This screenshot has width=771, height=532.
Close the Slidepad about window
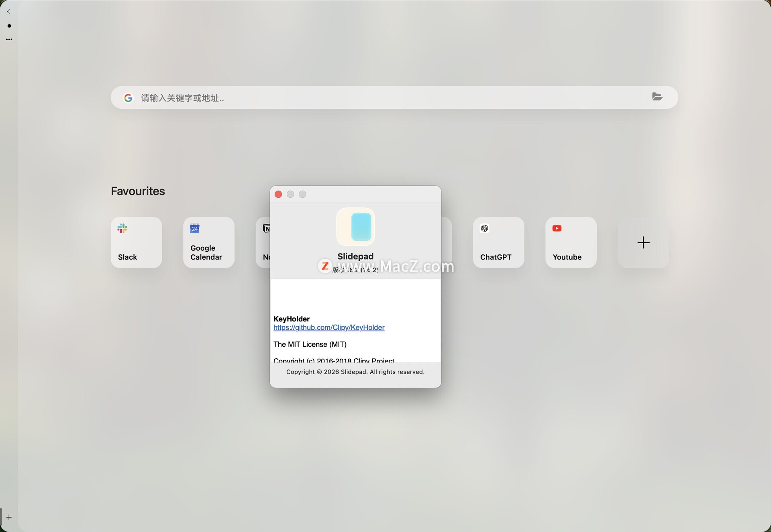278,195
